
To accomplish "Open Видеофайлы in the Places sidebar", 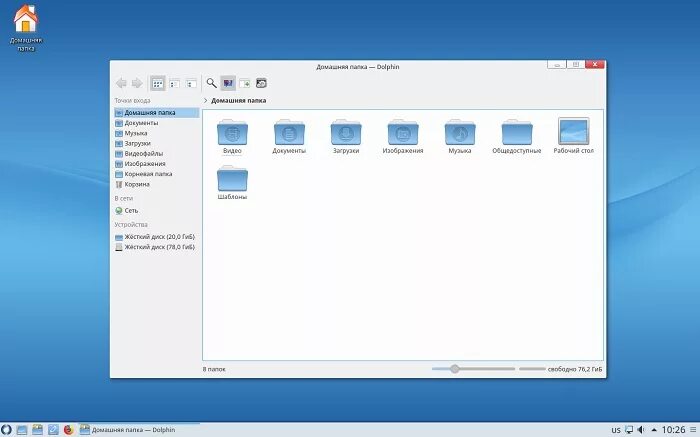I will click(x=156, y=154).
